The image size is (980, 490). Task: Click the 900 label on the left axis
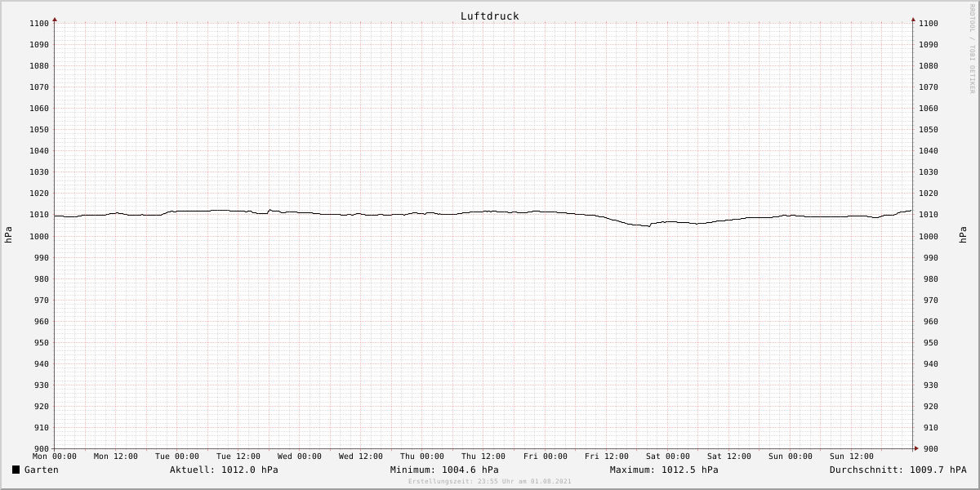pyautogui.click(x=42, y=449)
